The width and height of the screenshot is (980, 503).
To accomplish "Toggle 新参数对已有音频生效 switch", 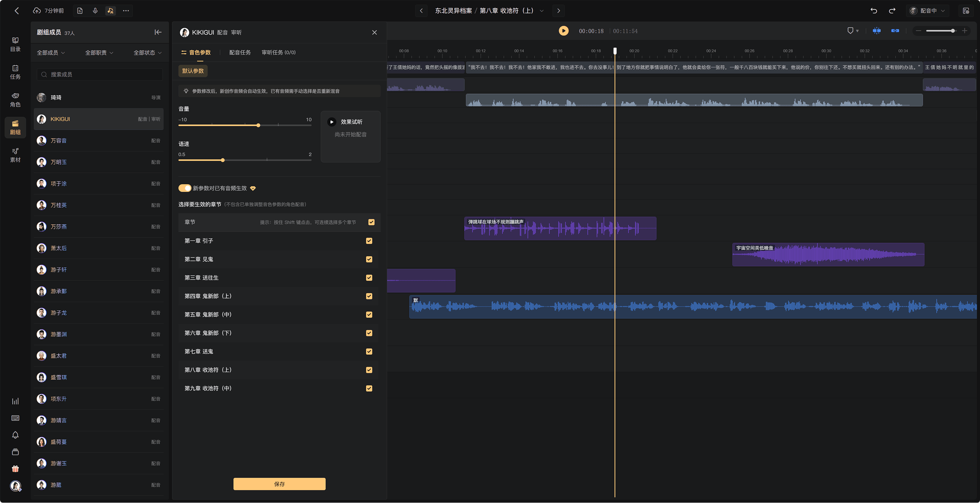I will (x=185, y=188).
